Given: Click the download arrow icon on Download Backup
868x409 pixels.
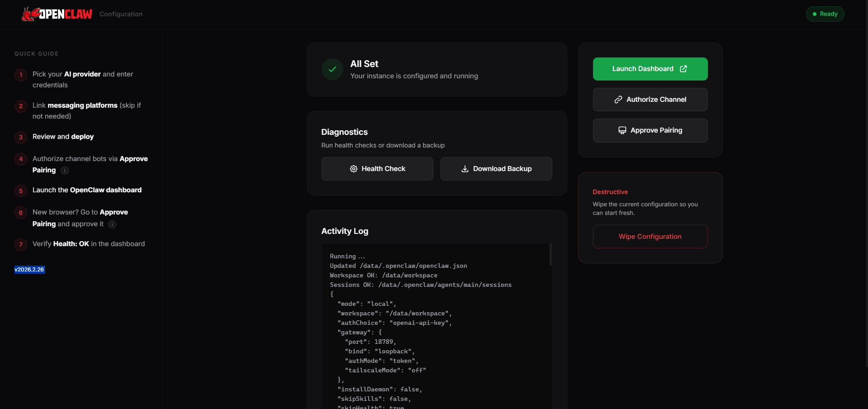Looking at the screenshot, I should pos(465,168).
